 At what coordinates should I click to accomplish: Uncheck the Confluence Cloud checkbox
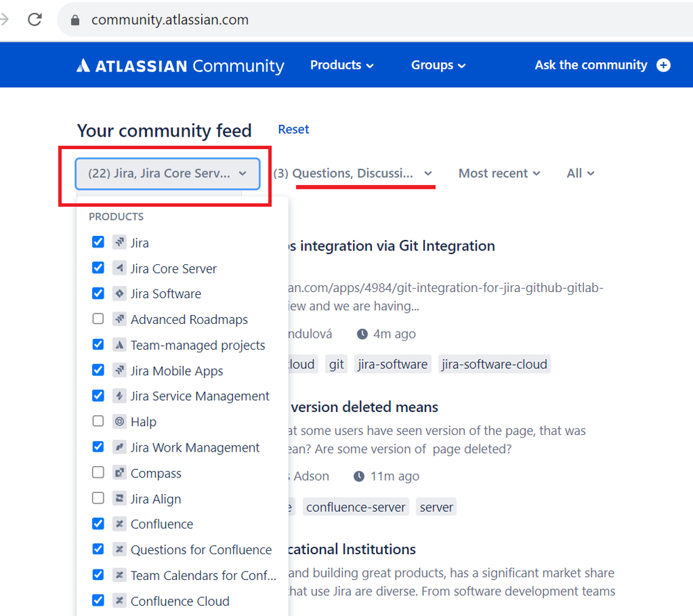click(98, 600)
